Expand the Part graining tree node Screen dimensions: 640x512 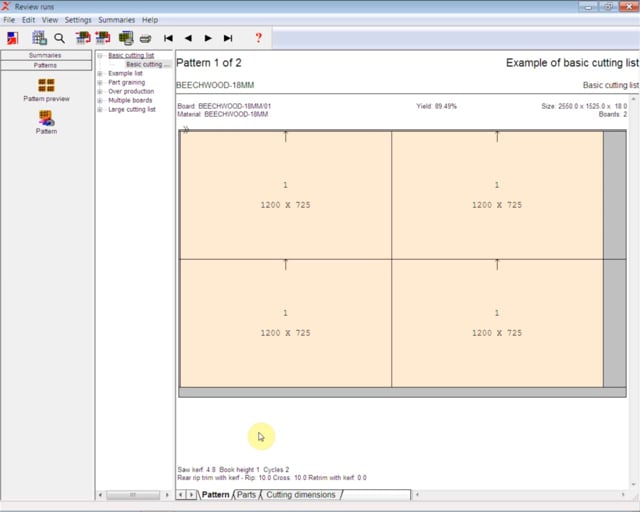[100, 82]
